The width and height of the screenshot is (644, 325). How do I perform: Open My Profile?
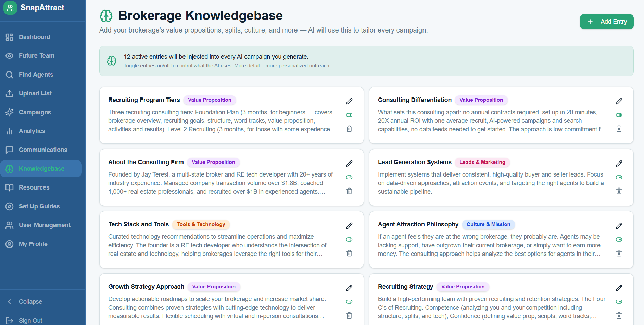41,244
